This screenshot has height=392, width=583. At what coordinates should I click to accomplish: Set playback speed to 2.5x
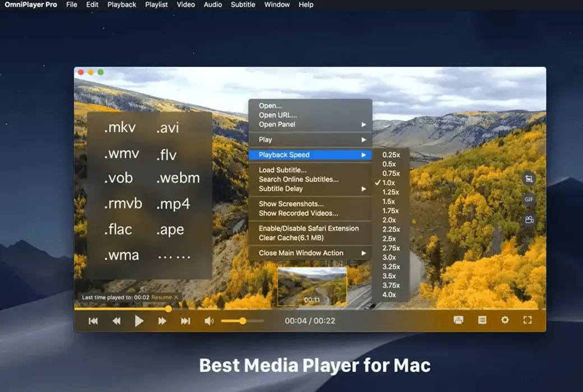tap(391, 239)
